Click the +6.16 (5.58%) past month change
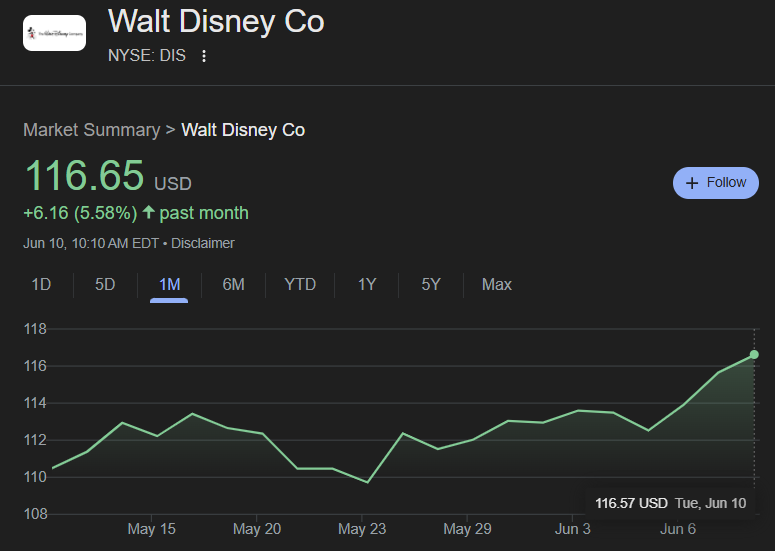 136,213
